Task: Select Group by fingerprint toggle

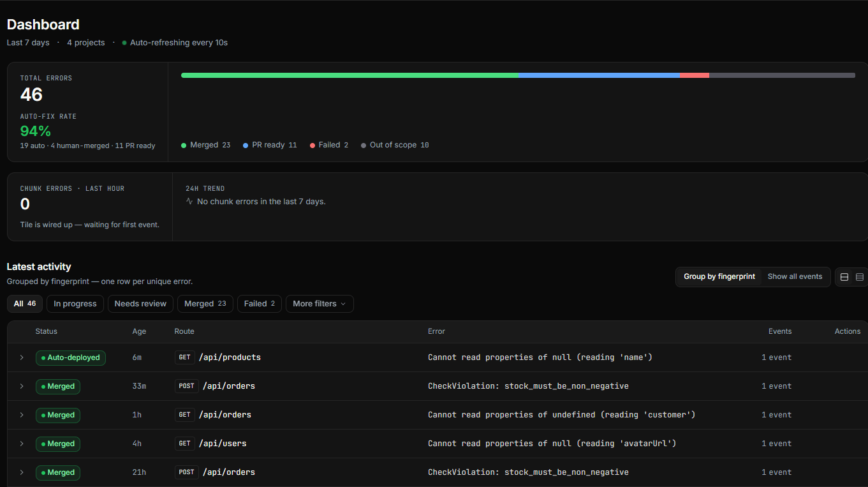Action: 719,276
